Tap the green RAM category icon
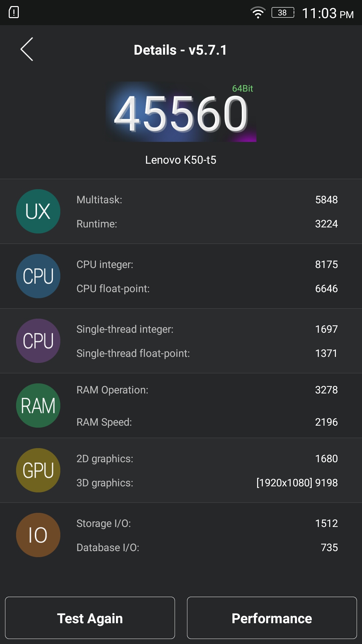The width and height of the screenshot is (362, 644). pyautogui.click(x=38, y=406)
